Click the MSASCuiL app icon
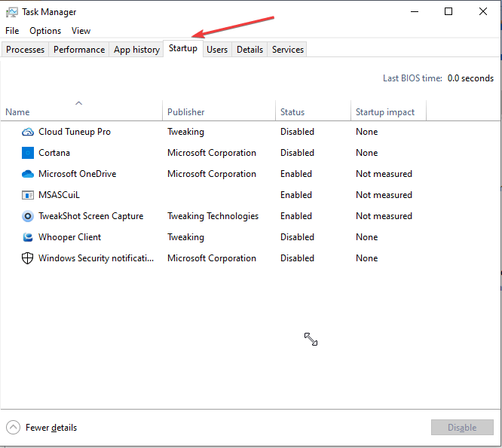Viewport: 502px width, 448px height. (28, 195)
